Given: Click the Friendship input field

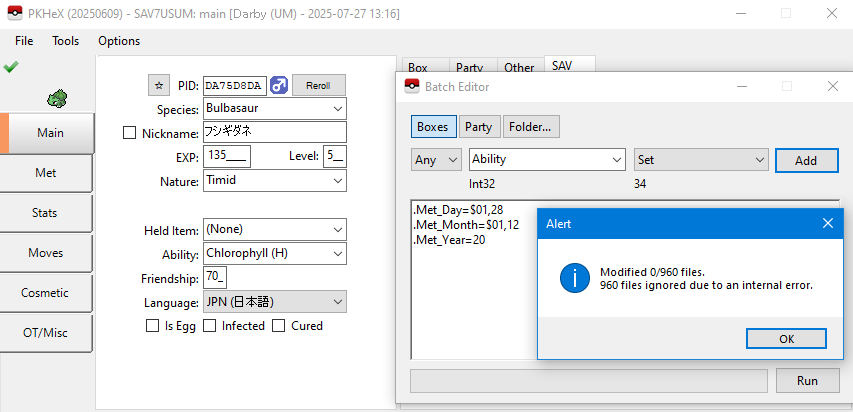Looking at the screenshot, I should pos(215,277).
